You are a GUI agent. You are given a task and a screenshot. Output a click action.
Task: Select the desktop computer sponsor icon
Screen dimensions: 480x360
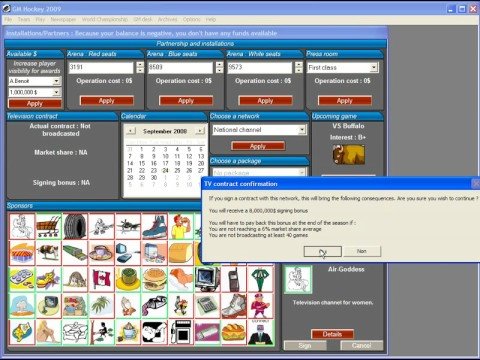click(128, 253)
